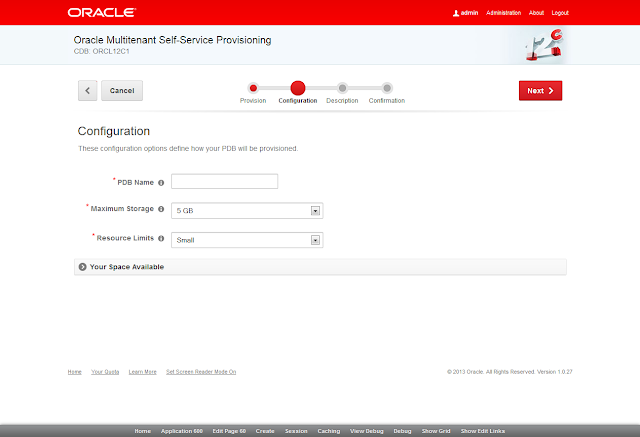The width and height of the screenshot is (640, 437).
Task: Click the admin user icon
Action: point(456,13)
